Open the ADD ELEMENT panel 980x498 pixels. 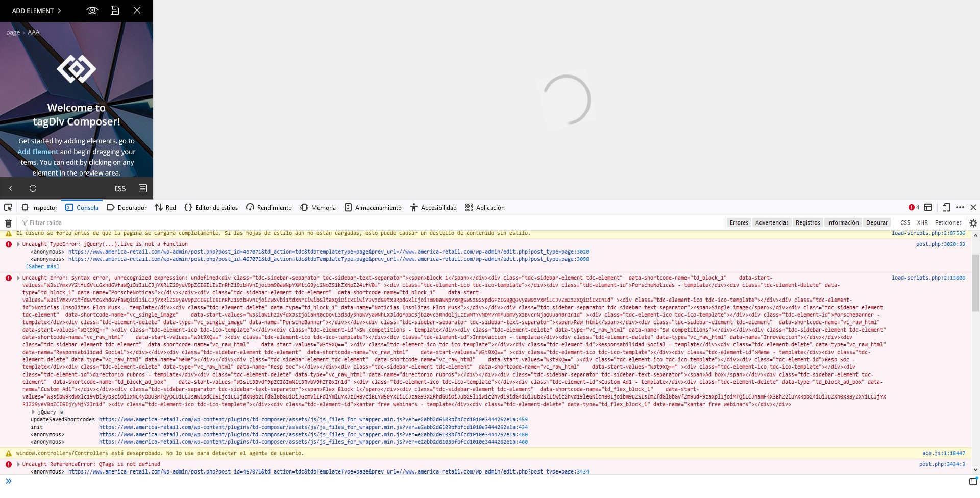36,11
